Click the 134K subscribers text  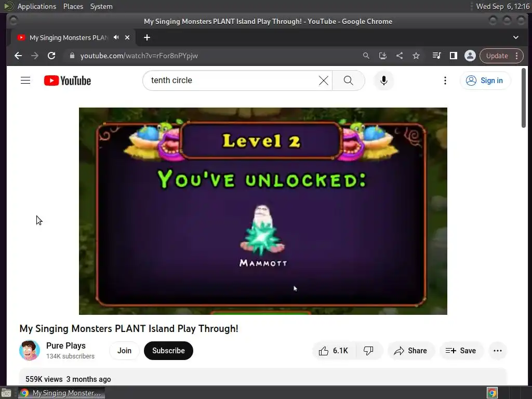click(x=70, y=356)
